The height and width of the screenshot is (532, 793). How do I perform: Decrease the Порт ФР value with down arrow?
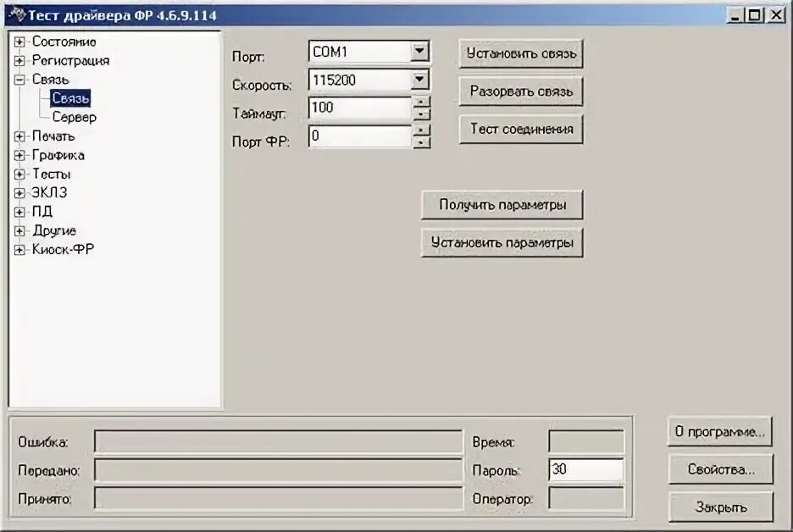click(x=421, y=142)
